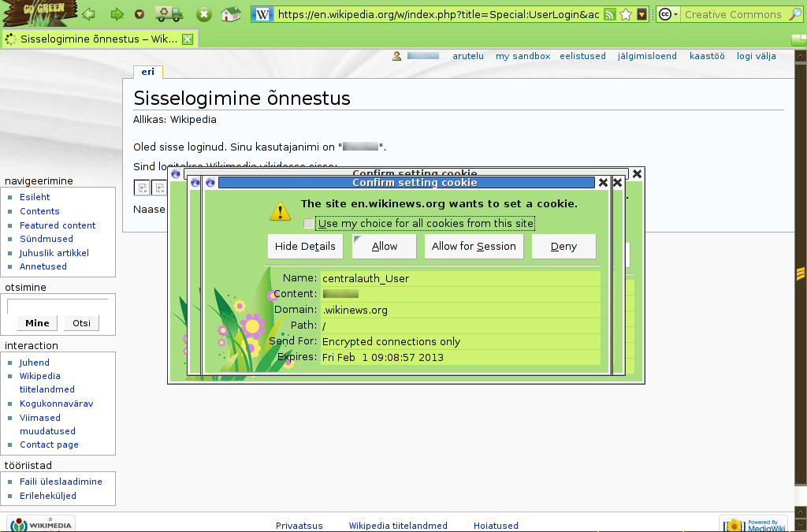Open the arutelu link
The height and width of the screenshot is (532, 807).
point(468,56)
